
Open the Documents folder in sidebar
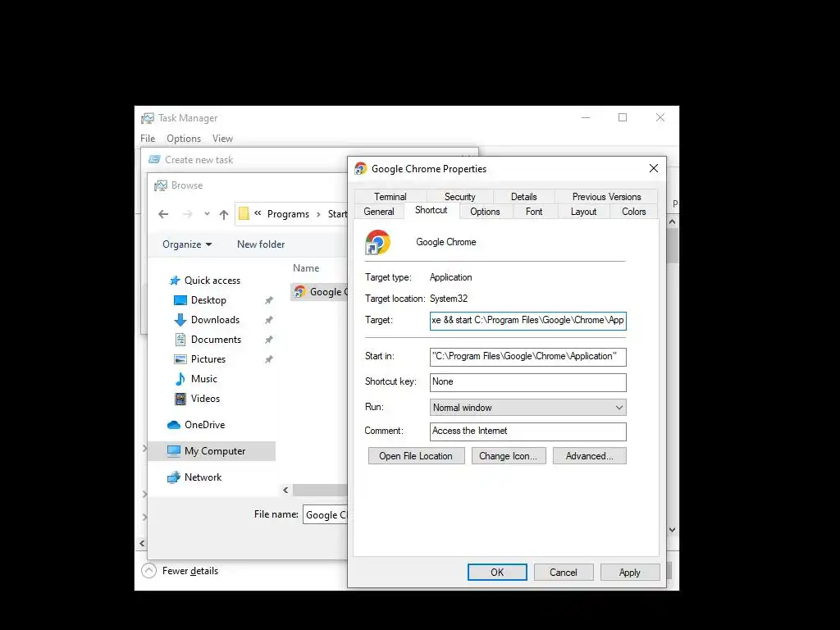216,340
